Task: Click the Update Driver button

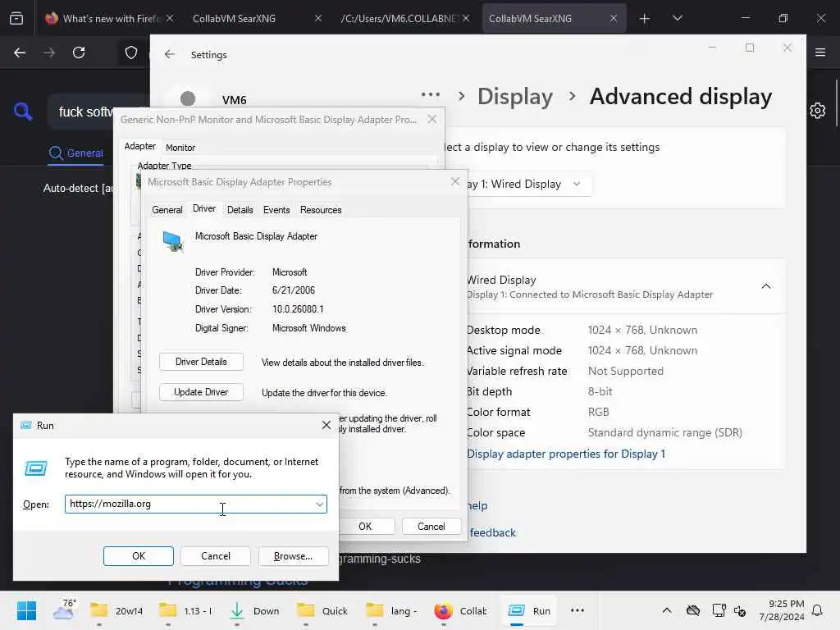Action: coord(201,392)
